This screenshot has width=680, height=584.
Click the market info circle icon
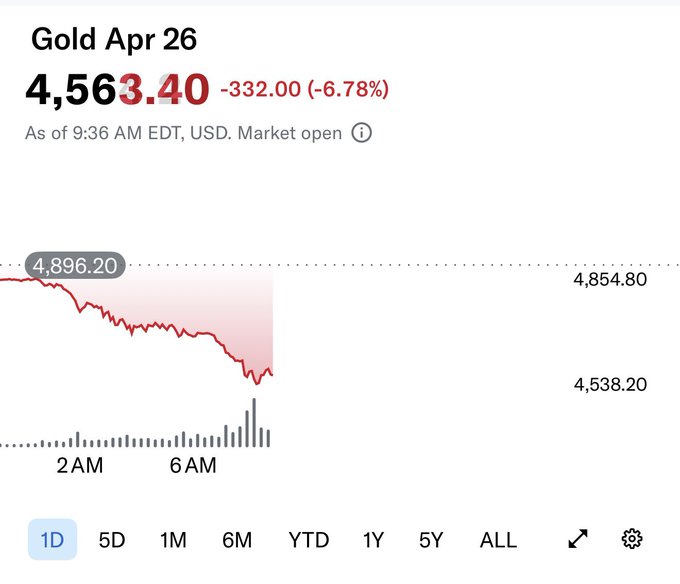click(x=362, y=133)
